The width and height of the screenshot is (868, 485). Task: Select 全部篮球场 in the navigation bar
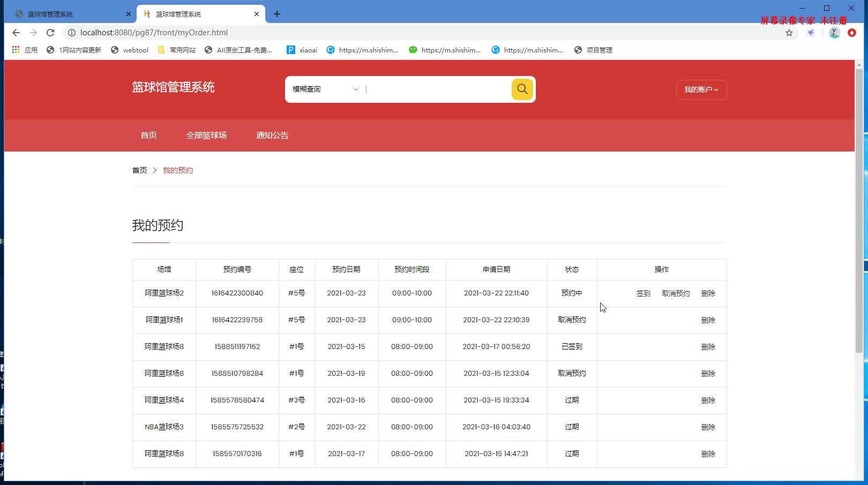(206, 135)
